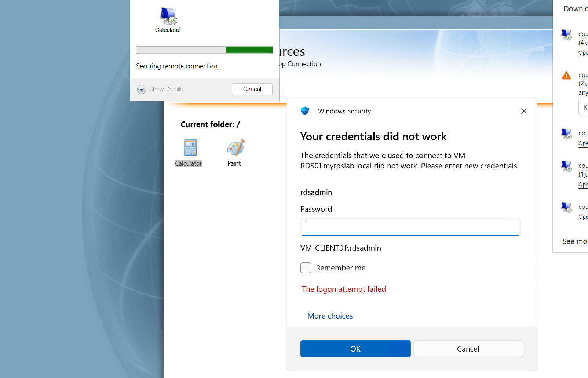The height and width of the screenshot is (378, 588).
Task: Open the More choices link
Action: 330,316
